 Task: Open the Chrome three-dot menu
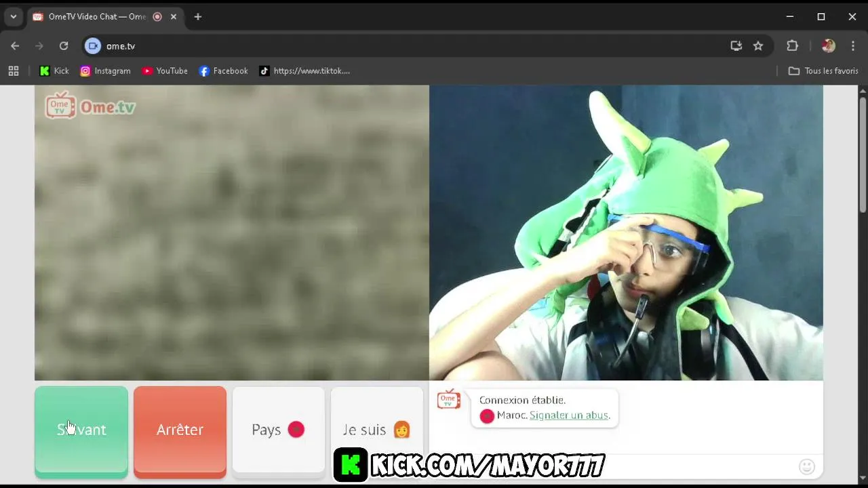coord(853,46)
